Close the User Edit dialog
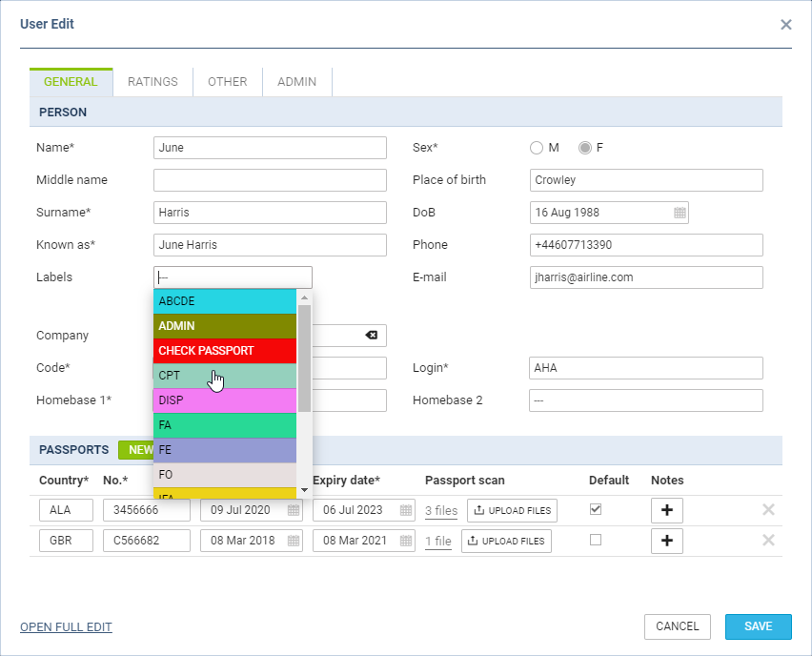The height and width of the screenshot is (656, 812). [x=785, y=25]
